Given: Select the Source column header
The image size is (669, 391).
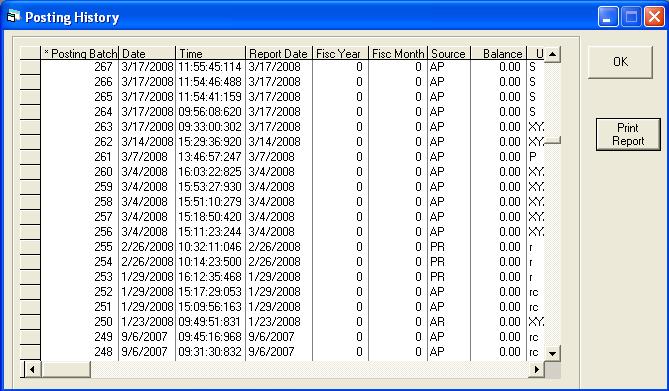Looking at the screenshot, I should pyautogui.click(x=449, y=53).
